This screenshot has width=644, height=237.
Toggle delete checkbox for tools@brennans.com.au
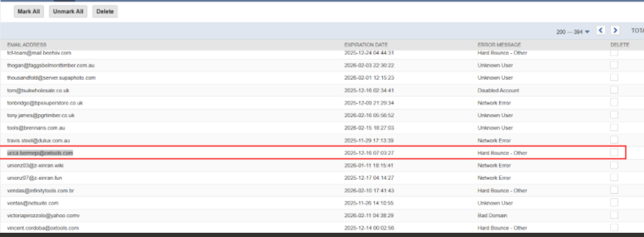(x=614, y=127)
